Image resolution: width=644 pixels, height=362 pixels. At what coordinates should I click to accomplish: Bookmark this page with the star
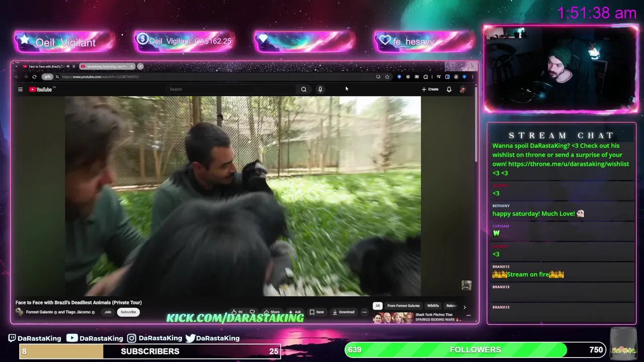pos(387,77)
